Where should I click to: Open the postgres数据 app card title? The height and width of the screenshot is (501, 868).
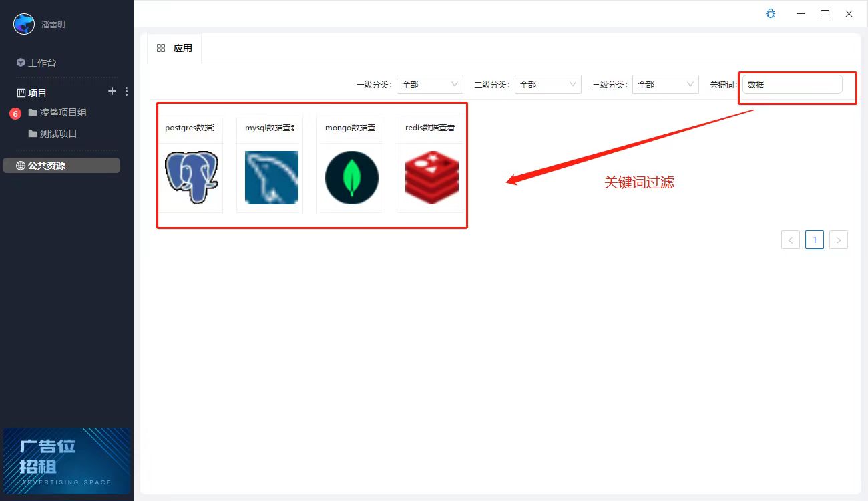190,128
